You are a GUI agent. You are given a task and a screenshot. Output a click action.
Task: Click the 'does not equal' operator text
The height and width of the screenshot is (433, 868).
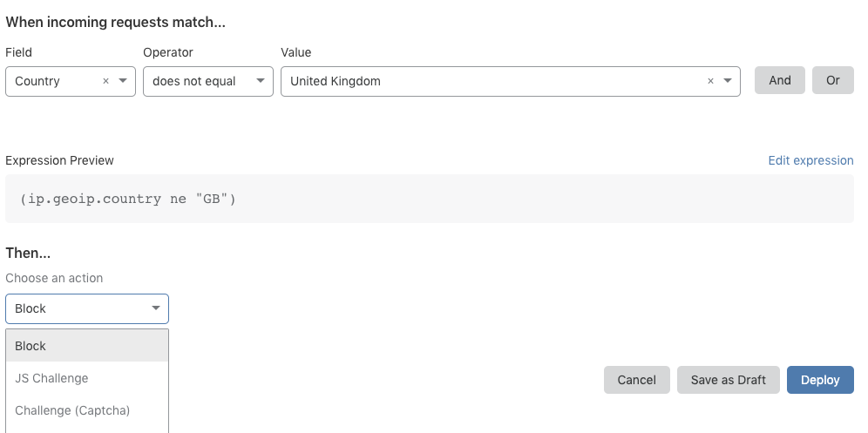pos(194,81)
